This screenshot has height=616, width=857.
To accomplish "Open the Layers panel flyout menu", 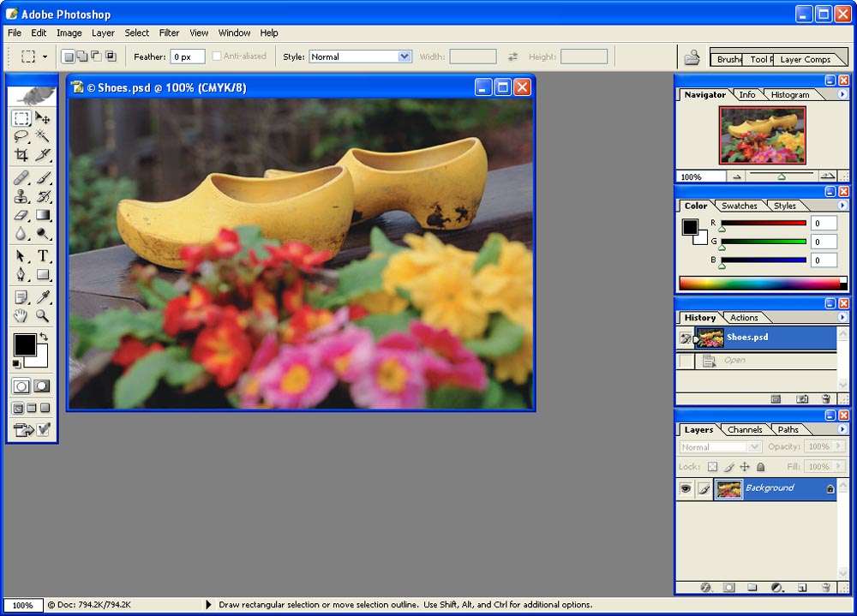I will pyautogui.click(x=842, y=429).
